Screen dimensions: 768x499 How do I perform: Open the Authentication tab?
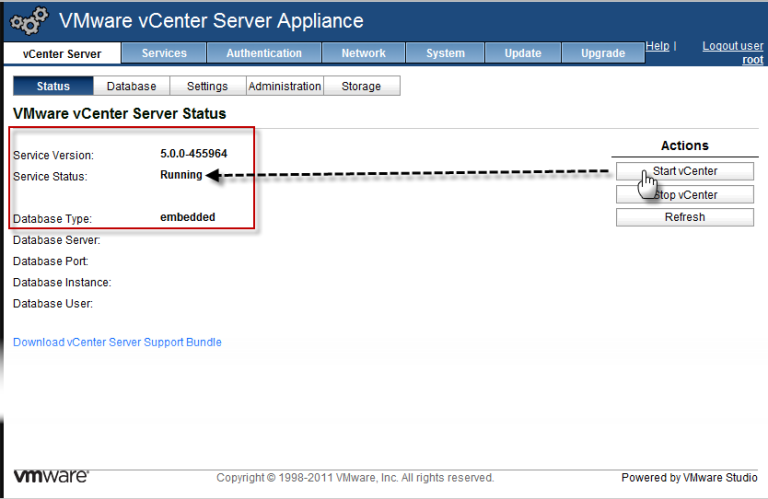pyautogui.click(x=264, y=53)
